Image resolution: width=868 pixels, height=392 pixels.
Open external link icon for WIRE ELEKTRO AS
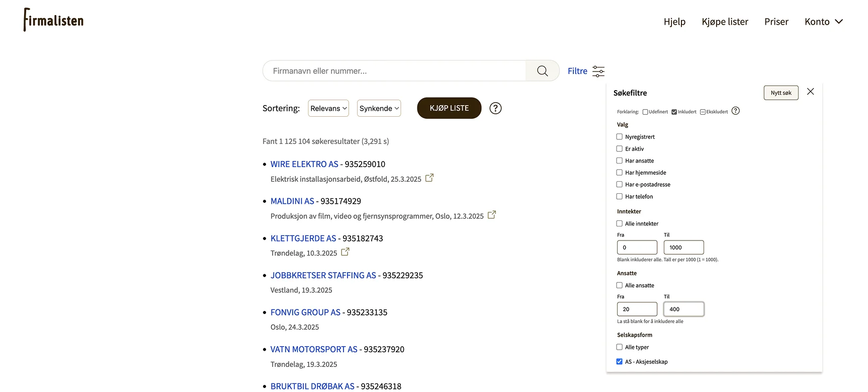[429, 178]
